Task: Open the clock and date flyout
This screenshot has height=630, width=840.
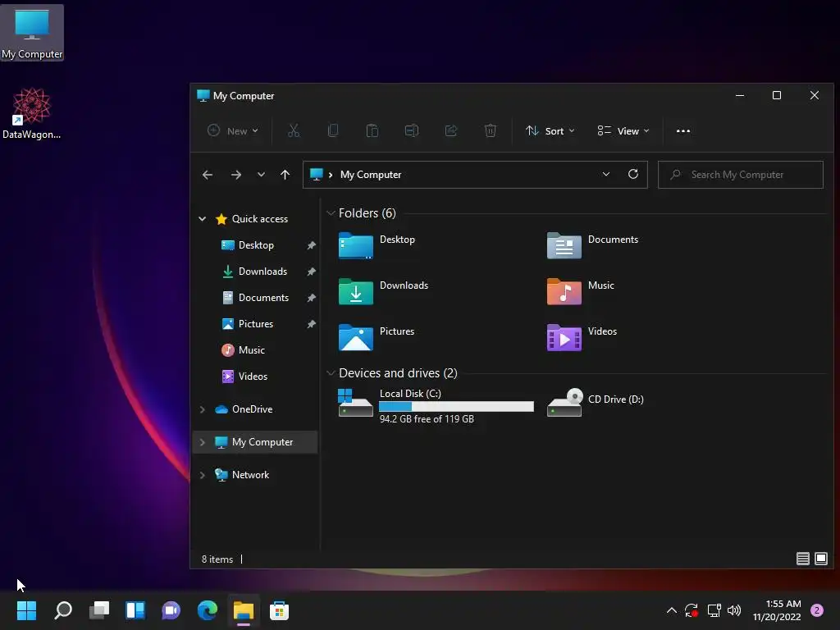Action: pos(777,610)
